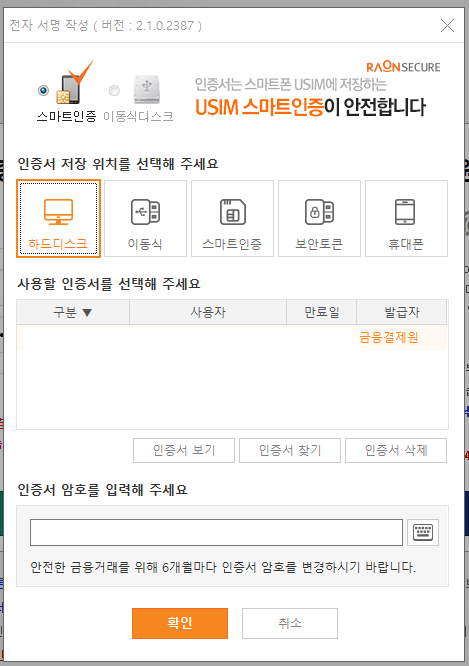Screen dimensions: 469x666
Task: Select the 하드디스크 storage location
Action: tap(58, 218)
